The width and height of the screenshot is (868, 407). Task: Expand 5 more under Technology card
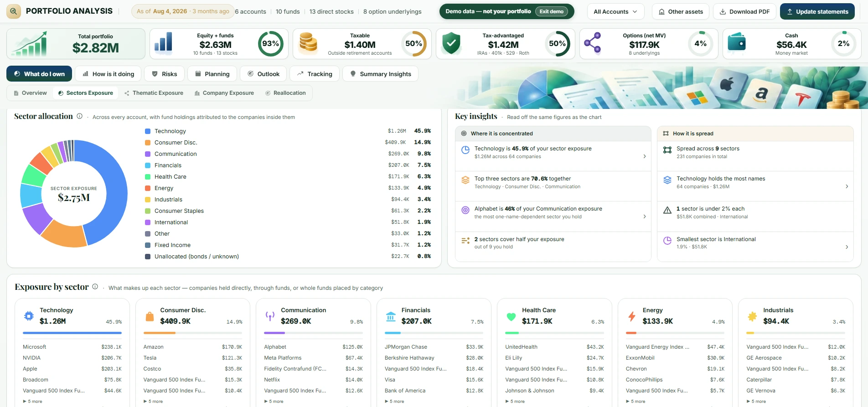click(x=33, y=402)
